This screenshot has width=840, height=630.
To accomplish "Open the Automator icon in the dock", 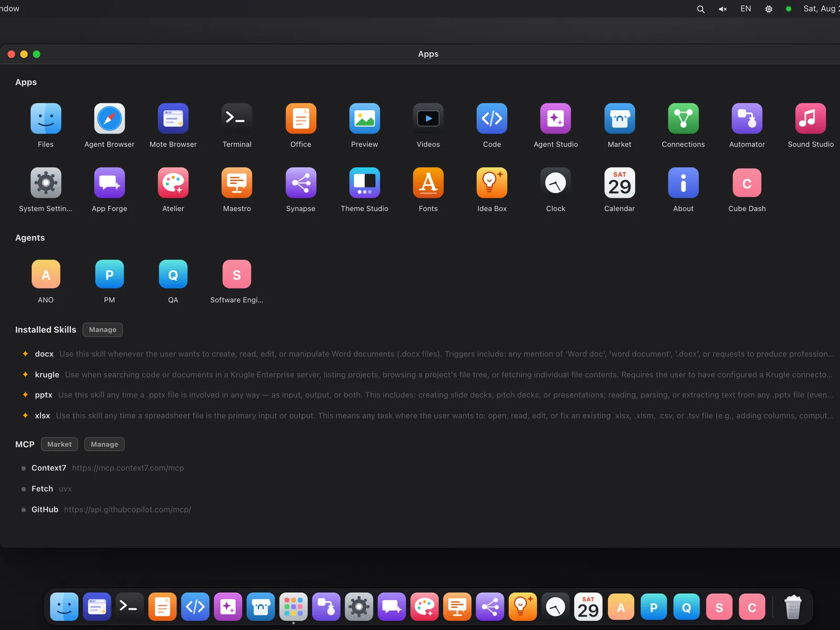I will pos(326,607).
